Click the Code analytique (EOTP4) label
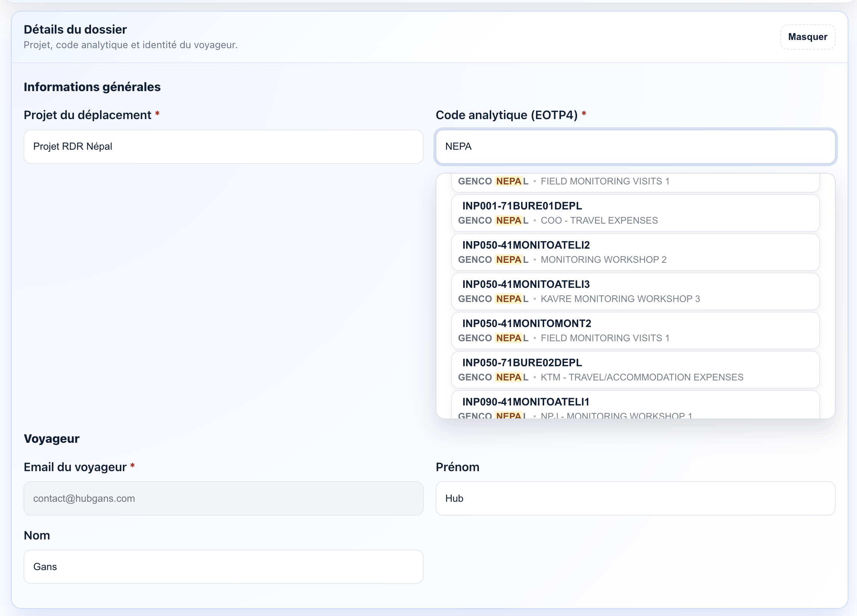The image size is (857, 616). tap(507, 115)
